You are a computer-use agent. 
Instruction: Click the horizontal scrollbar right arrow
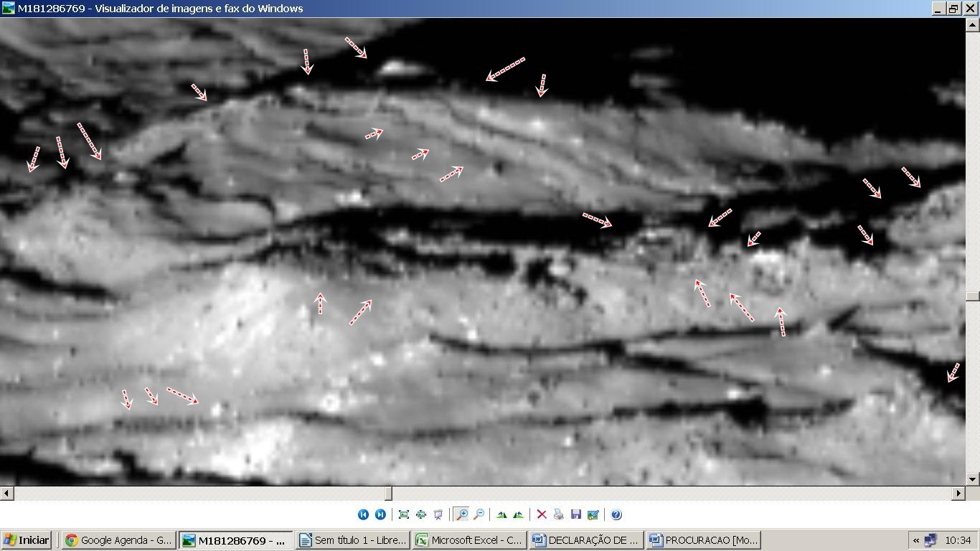[958, 494]
